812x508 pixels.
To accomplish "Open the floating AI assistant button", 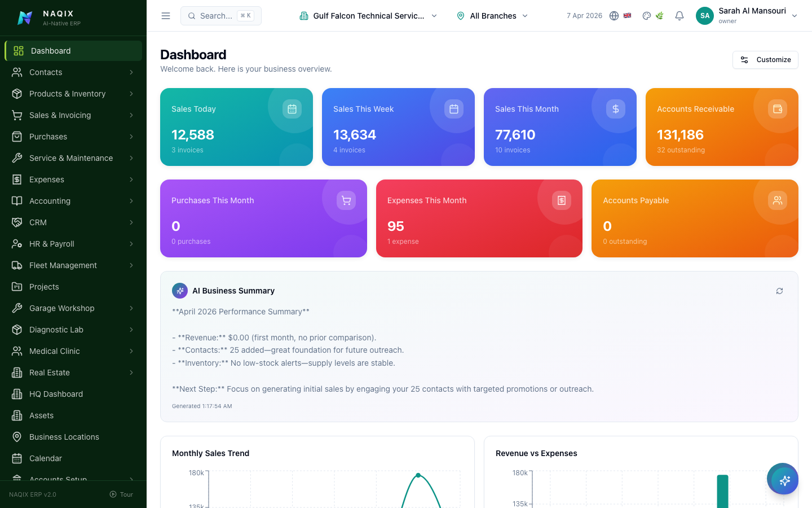I will pyautogui.click(x=783, y=479).
